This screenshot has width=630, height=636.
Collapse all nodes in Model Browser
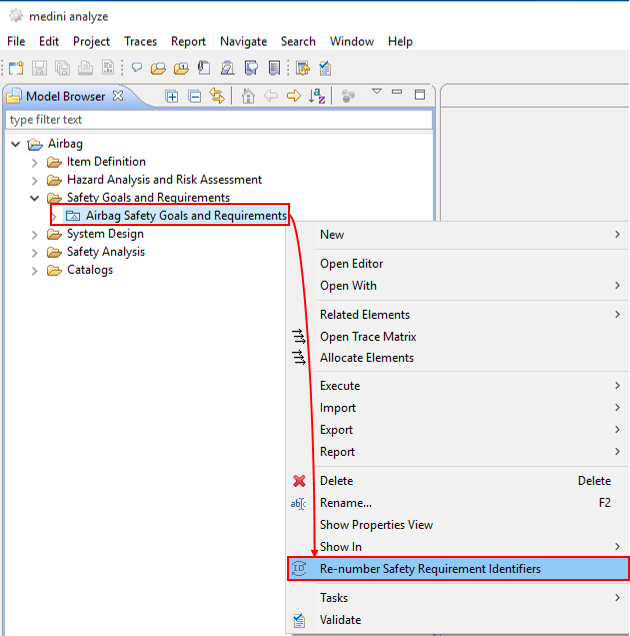coord(195,97)
